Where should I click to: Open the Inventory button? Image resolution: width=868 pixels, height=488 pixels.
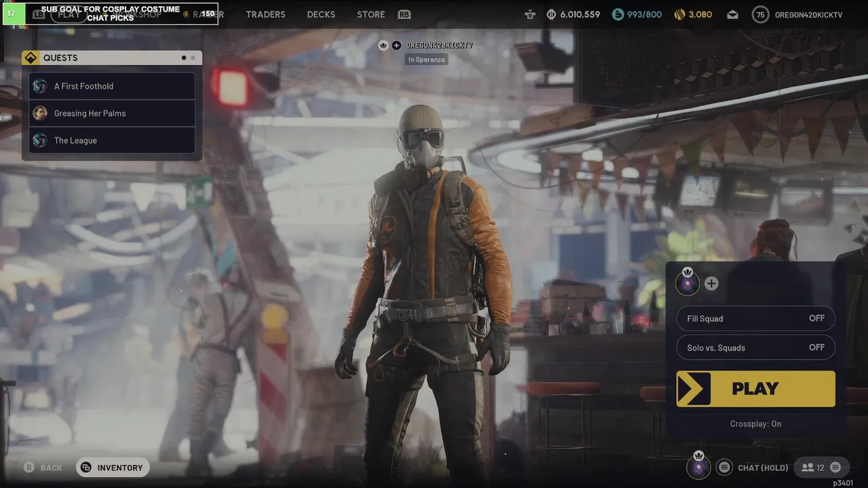[x=113, y=468]
